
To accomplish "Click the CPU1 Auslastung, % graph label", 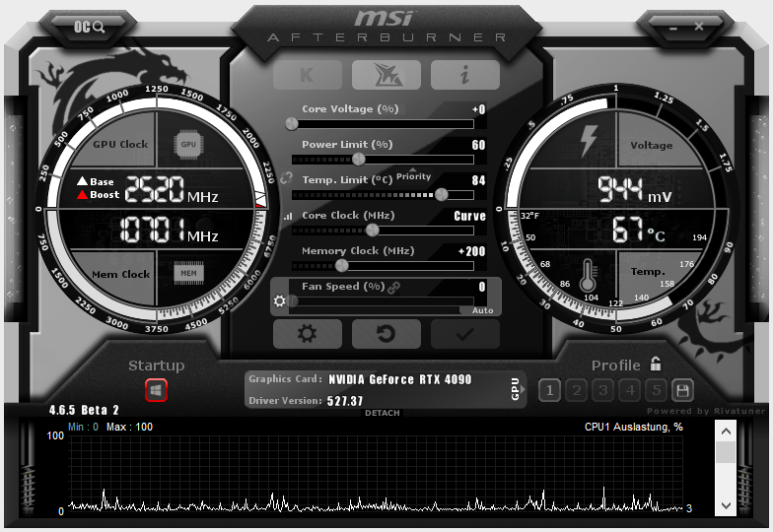I will coord(633,427).
